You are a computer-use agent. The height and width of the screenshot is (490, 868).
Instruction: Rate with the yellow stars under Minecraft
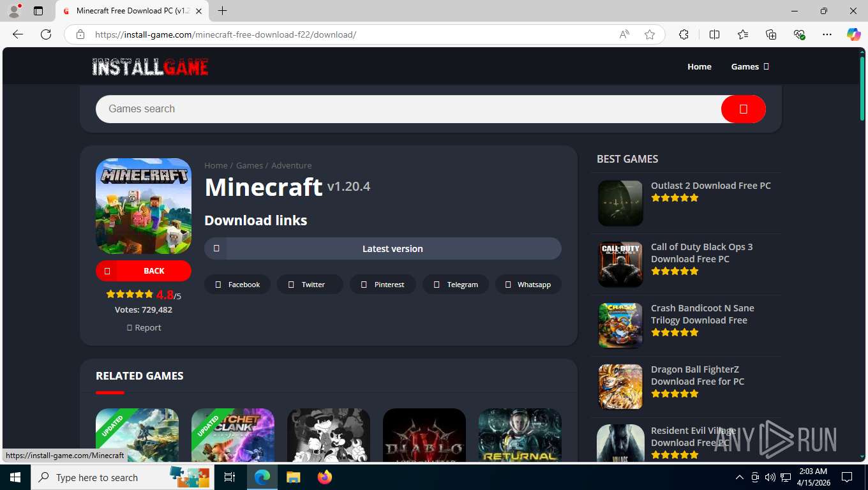click(130, 294)
